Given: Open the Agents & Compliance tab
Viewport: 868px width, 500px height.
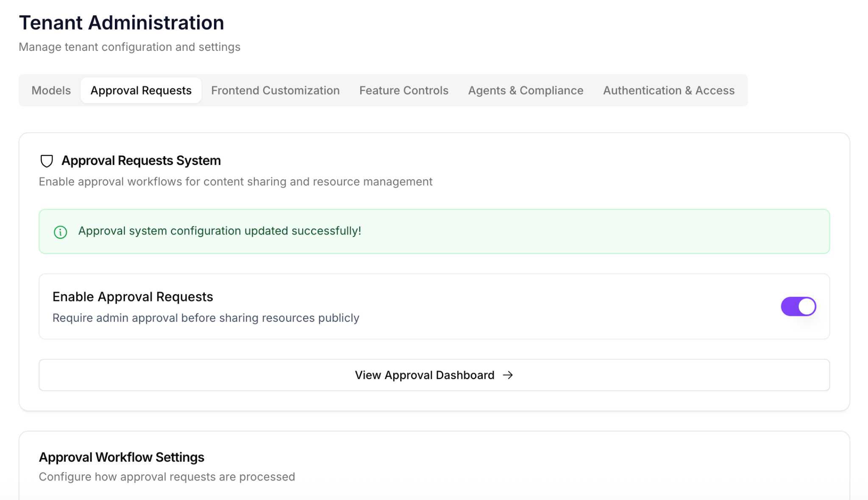Looking at the screenshot, I should [x=525, y=90].
